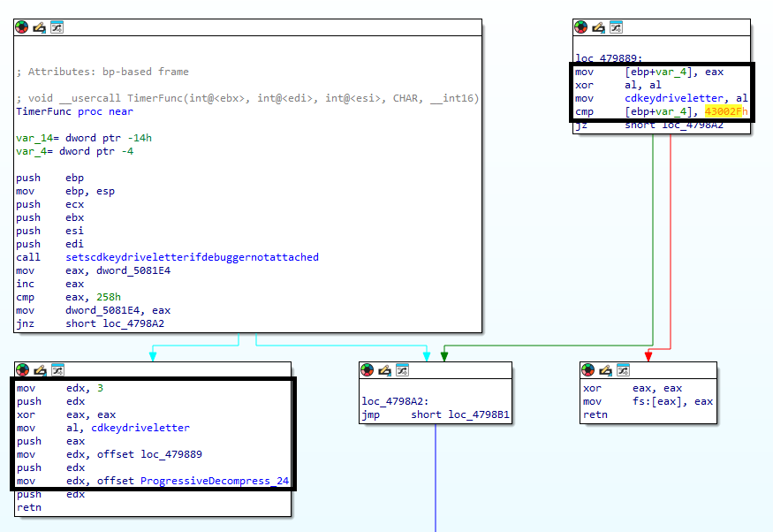Click the 'xor al, al' instruction
The height and width of the screenshot is (532, 773).
point(618,86)
